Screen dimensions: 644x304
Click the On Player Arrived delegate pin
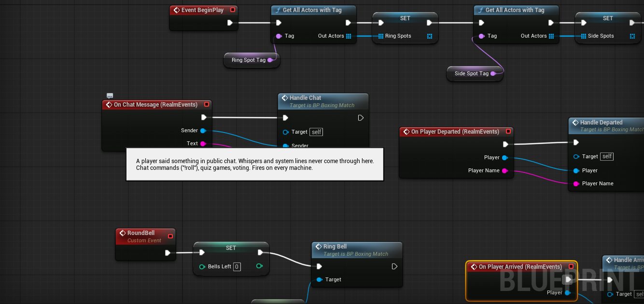571,266
